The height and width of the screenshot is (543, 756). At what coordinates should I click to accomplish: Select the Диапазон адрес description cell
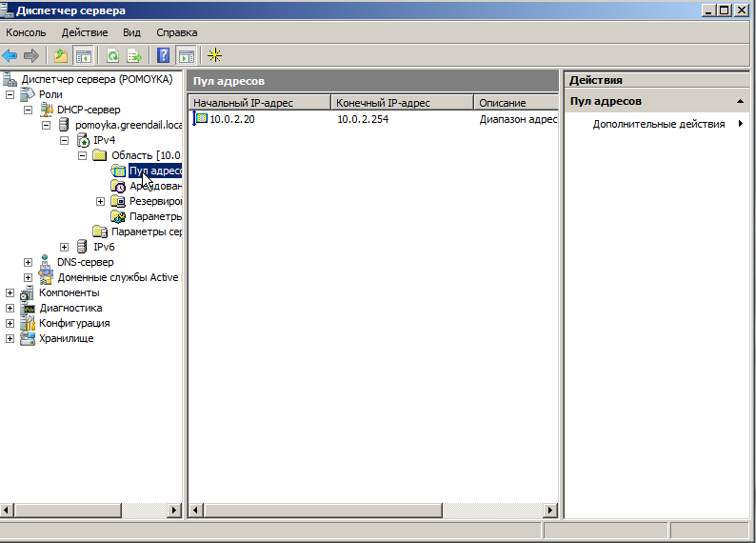tap(518, 119)
